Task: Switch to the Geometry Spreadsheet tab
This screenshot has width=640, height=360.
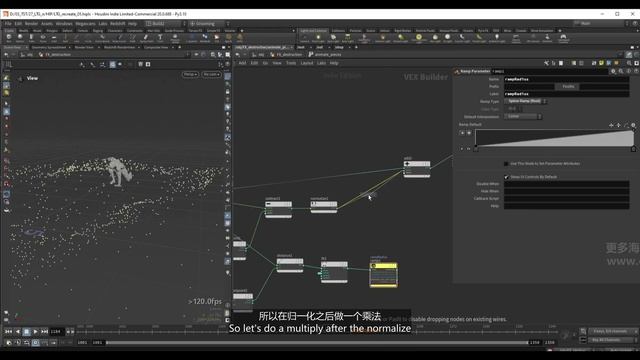Action: [49, 47]
